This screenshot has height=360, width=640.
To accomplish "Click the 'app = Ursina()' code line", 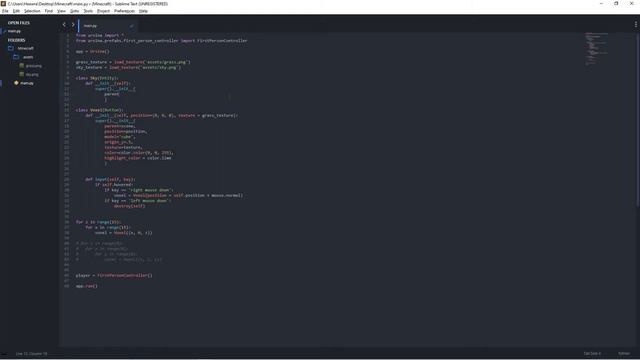I will click(x=93, y=51).
